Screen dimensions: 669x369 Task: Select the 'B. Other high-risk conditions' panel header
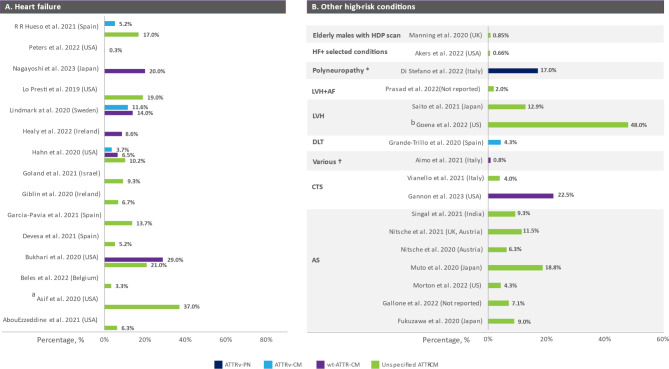[x=485, y=7]
